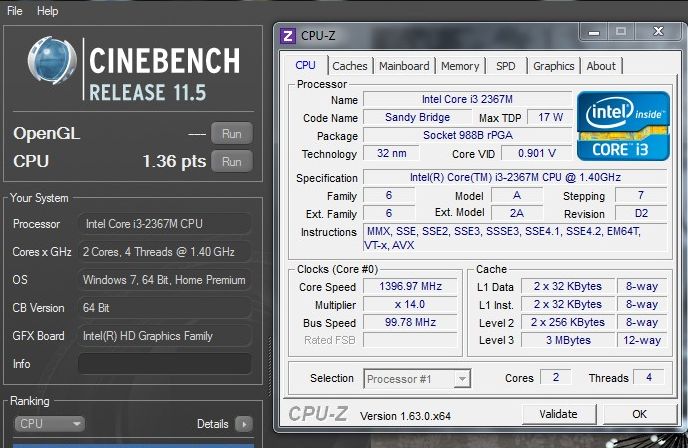Switch to the Caches tab

pyautogui.click(x=349, y=66)
